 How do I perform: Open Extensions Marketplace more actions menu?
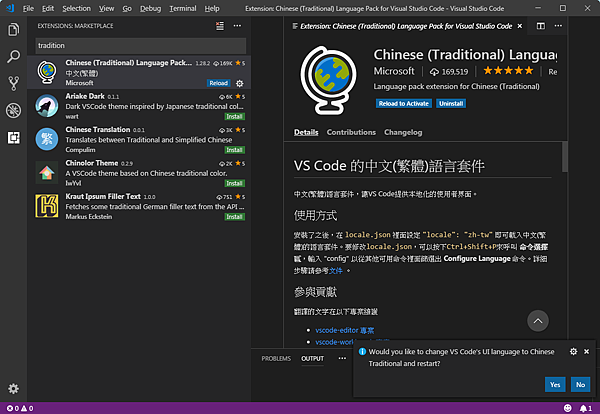pos(237,26)
